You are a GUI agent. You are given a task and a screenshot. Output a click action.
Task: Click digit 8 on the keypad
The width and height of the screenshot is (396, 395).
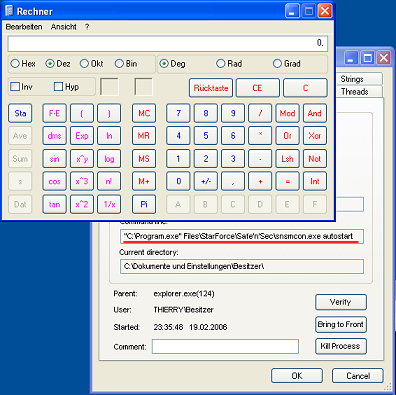coord(206,113)
